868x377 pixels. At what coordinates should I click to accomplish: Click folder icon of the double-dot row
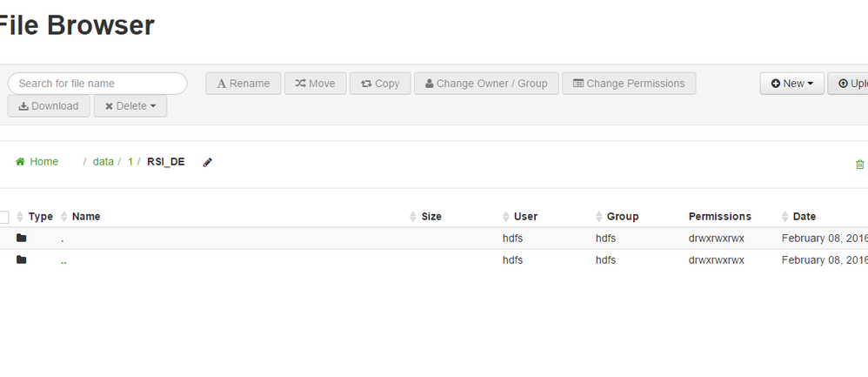[22, 259]
